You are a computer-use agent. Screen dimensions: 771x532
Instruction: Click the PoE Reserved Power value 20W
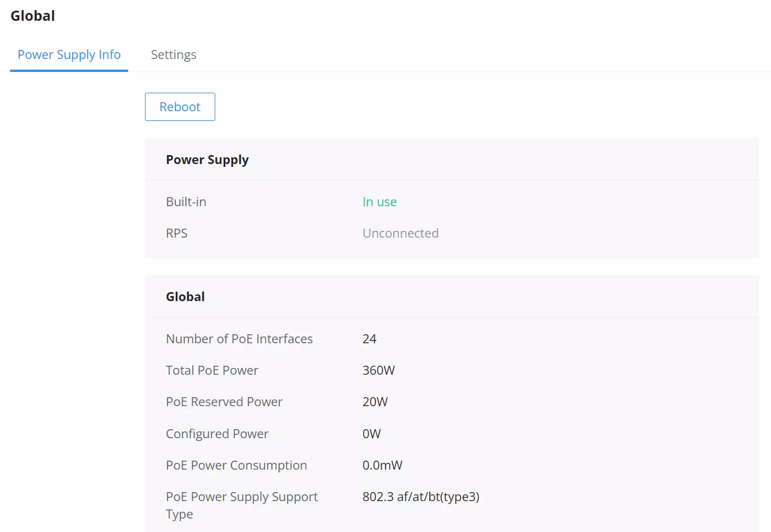[375, 402]
